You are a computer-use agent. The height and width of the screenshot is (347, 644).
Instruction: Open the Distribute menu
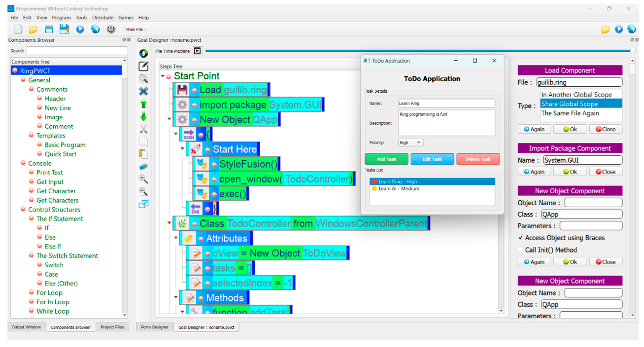103,17
